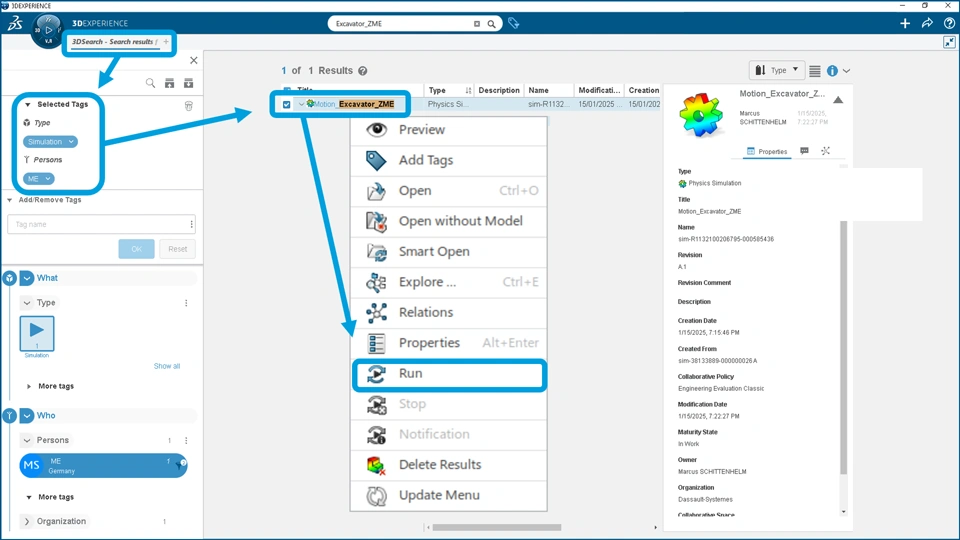
Task: Click the 3DEXPERIENCE compass icon
Action: [48, 31]
